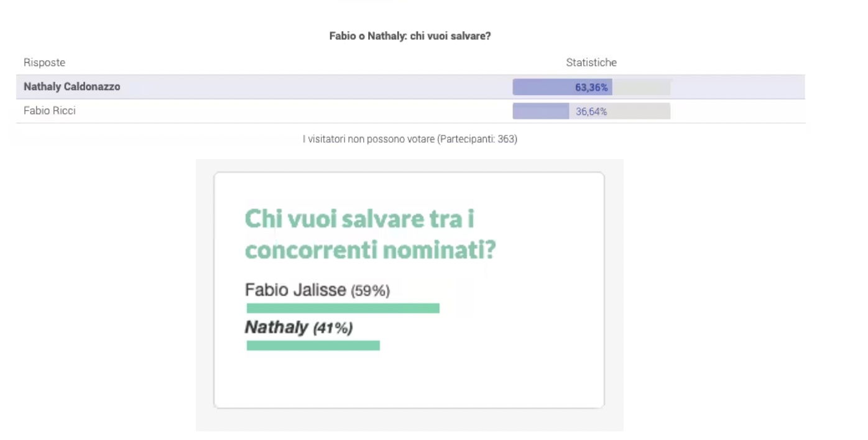Click the Partecipanti: 363 count text

[478, 139]
